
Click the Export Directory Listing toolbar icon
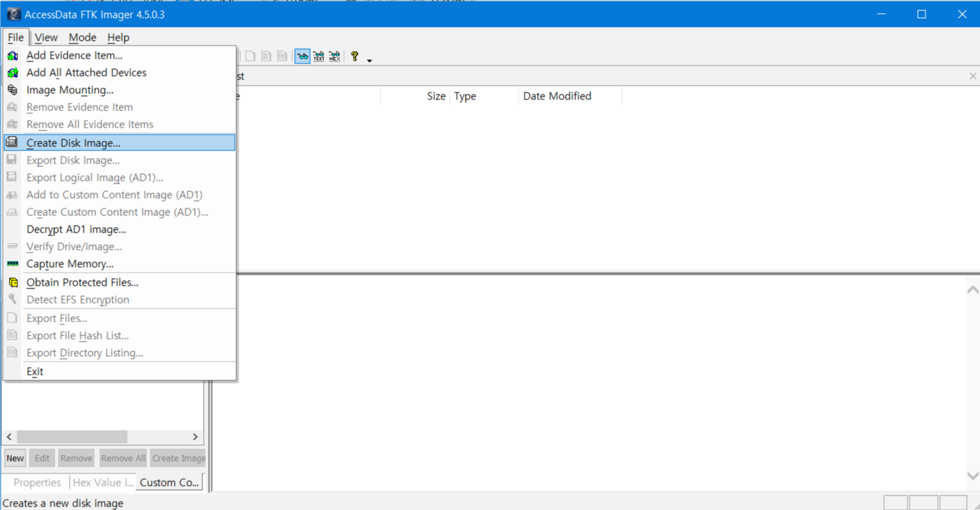[282, 57]
